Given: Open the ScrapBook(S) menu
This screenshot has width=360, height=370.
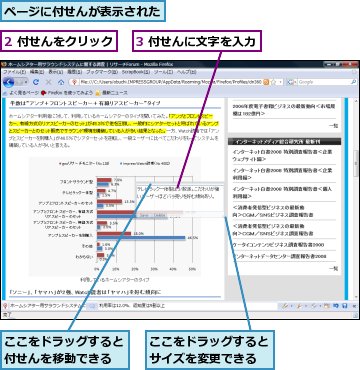Looking at the screenshot, I should click(x=135, y=72).
